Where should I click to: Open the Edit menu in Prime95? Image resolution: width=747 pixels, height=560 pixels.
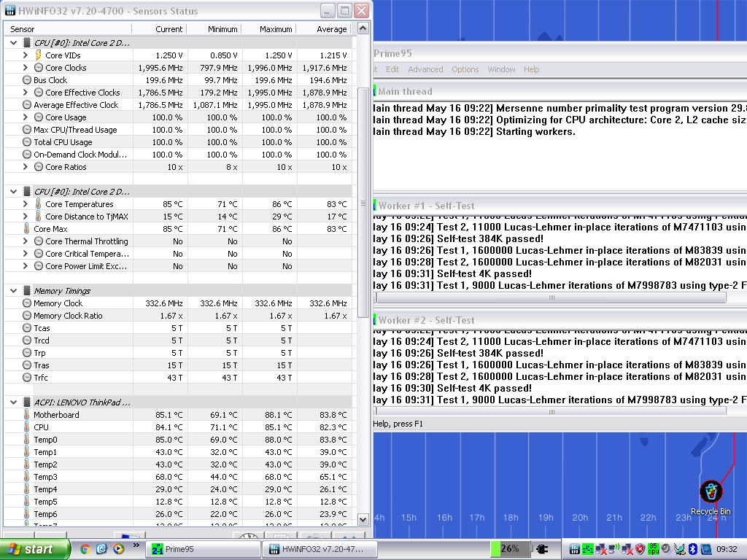392,69
